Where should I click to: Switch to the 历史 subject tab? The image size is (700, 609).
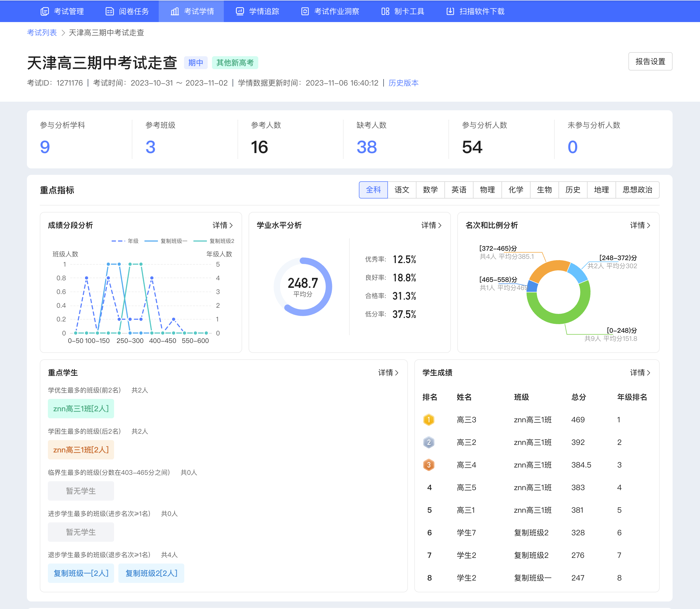click(573, 190)
